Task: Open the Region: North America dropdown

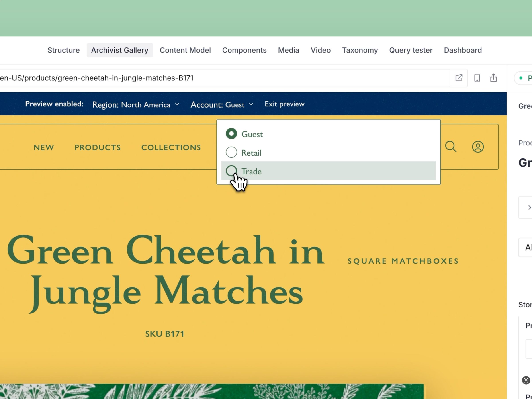Action: pos(136,104)
